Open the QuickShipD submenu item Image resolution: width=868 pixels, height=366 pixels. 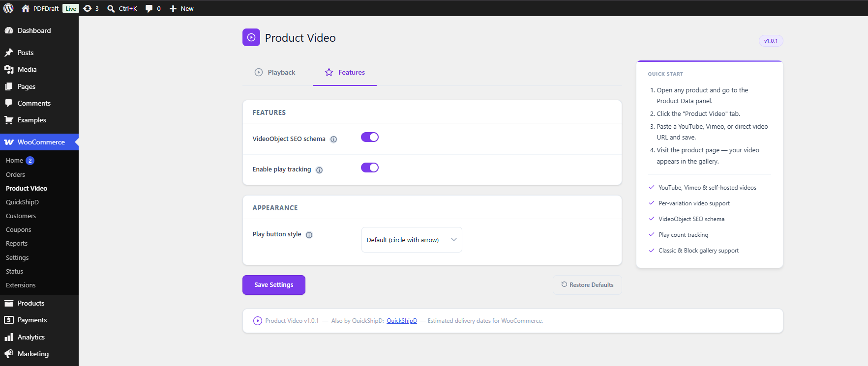(x=22, y=202)
